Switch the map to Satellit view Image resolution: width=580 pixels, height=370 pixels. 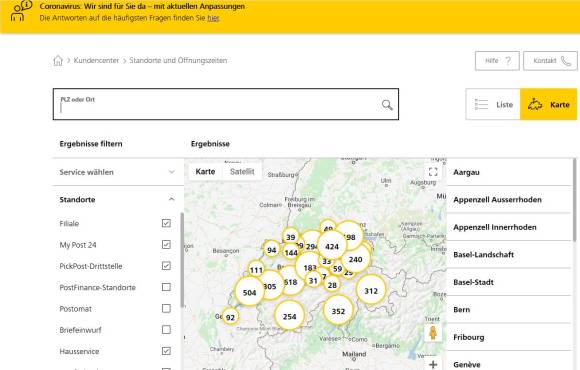pos(242,171)
